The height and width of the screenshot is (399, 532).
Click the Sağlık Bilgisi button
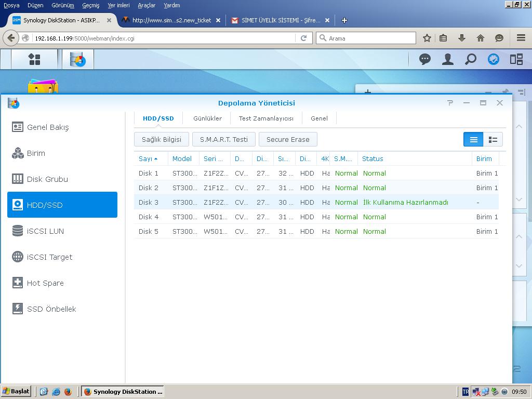pyautogui.click(x=161, y=139)
